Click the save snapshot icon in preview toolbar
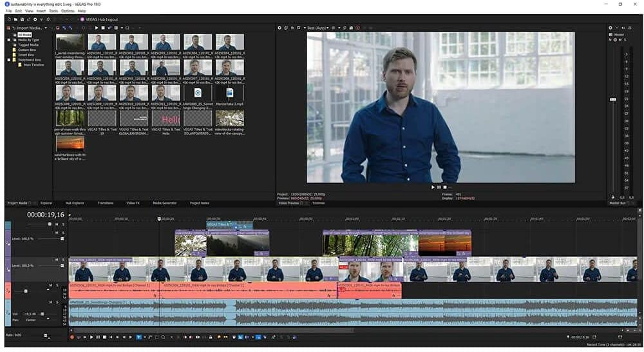This screenshot has width=644, height=352. click(x=351, y=28)
